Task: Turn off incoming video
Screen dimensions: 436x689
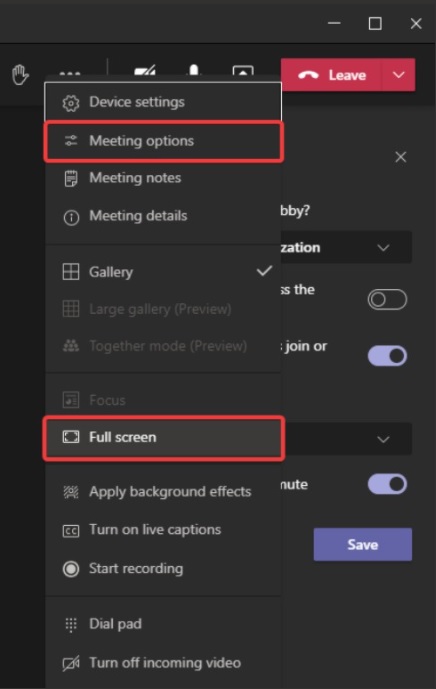Action: (163, 663)
